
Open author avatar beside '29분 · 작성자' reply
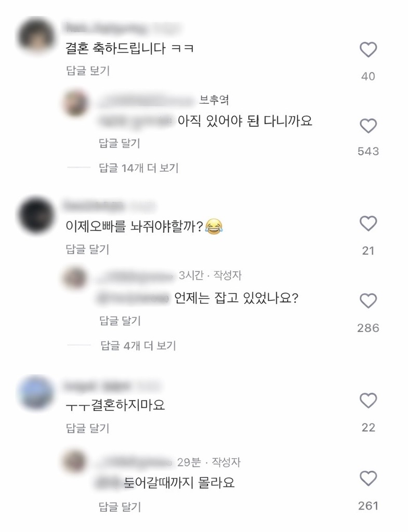[75, 462]
